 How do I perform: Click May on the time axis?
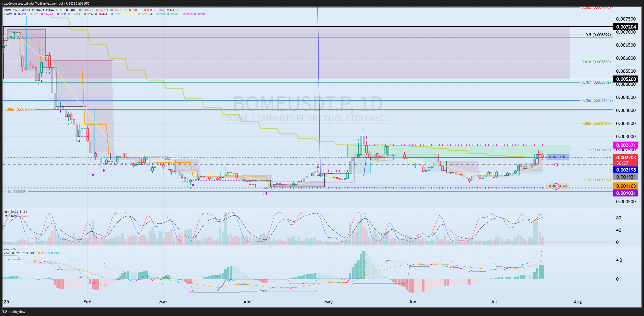click(x=329, y=302)
